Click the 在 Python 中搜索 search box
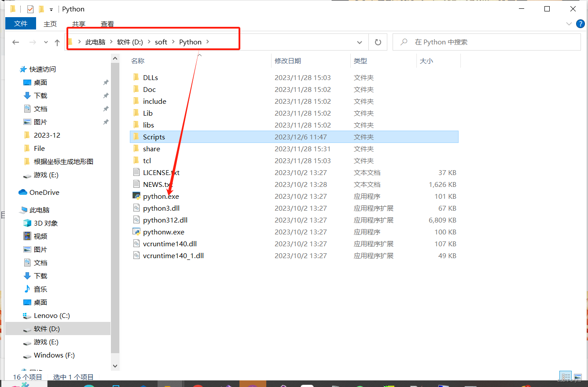The width and height of the screenshot is (588, 387). pos(486,42)
